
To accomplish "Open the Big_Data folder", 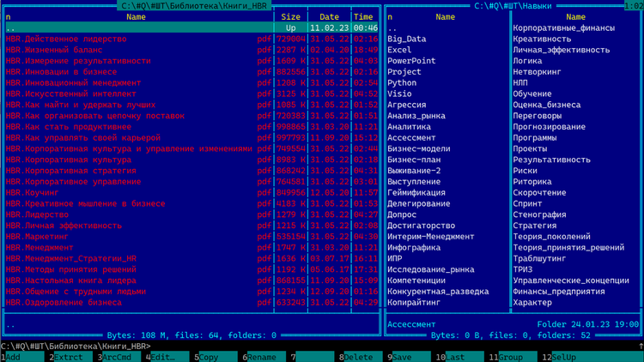I will 407,39.
